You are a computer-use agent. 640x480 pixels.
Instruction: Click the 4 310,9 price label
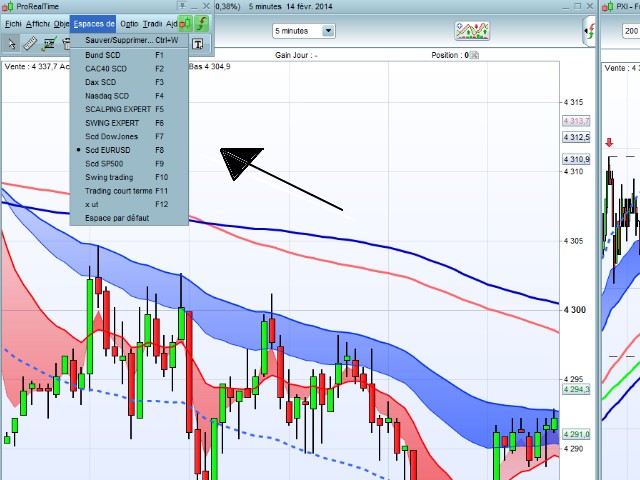pyautogui.click(x=576, y=159)
